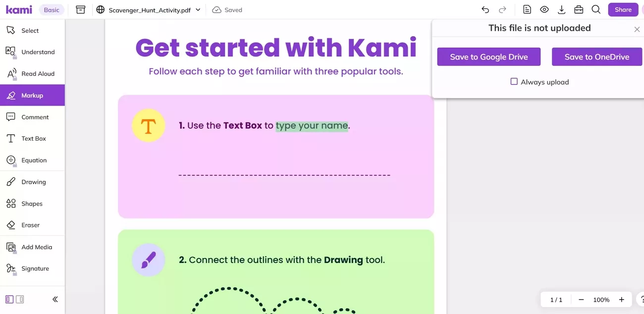
Task: Click the undo arrow icon
Action: tap(485, 10)
